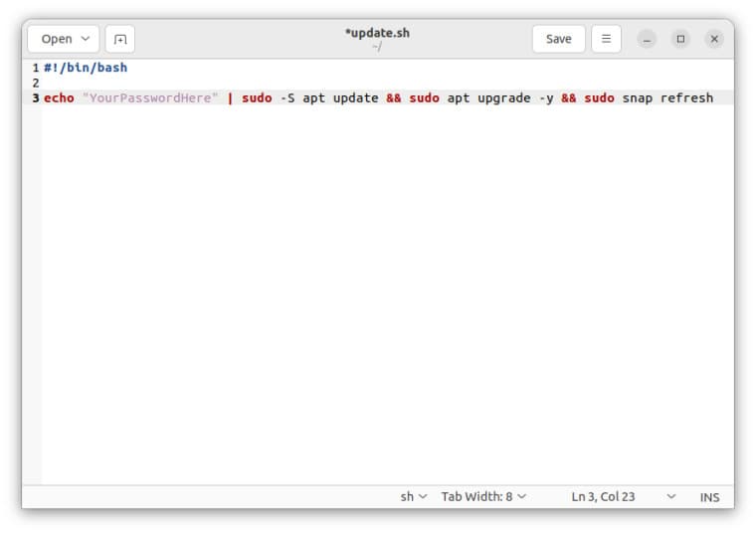Maximize the text editor window
Image resolution: width=756 pixels, height=533 pixels.
680,39
